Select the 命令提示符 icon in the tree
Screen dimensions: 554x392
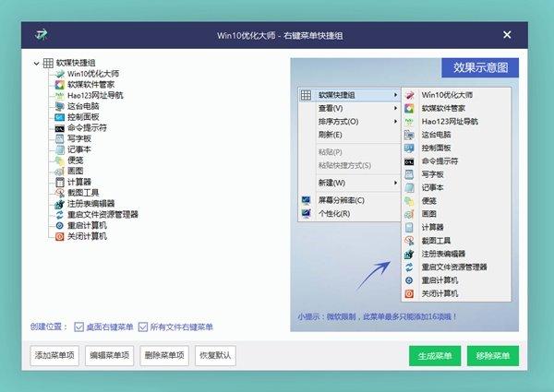pyautogui.click(x=60, y=128)
